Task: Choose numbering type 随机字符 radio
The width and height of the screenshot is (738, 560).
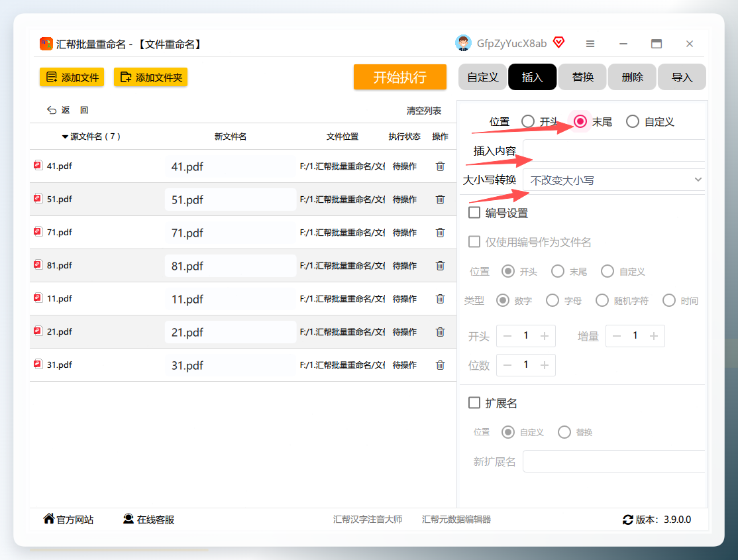Action: click(602, 300)
